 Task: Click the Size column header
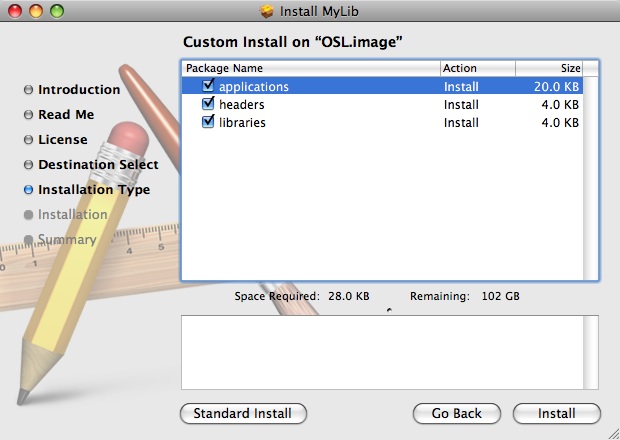pyautogui.click(x=550, y=68)
